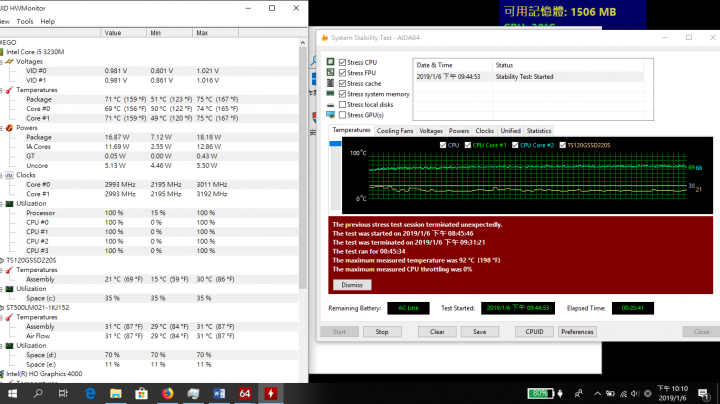Click the Stress FPU icon
This screenshot has width=720, height=404.
point(330,72)
